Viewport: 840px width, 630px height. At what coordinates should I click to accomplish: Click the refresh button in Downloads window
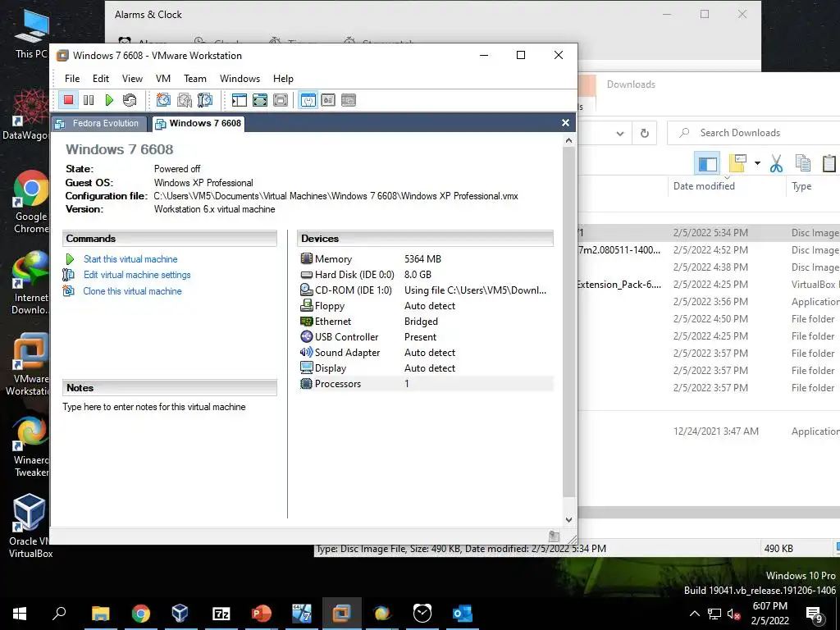[x=645, y=134]
